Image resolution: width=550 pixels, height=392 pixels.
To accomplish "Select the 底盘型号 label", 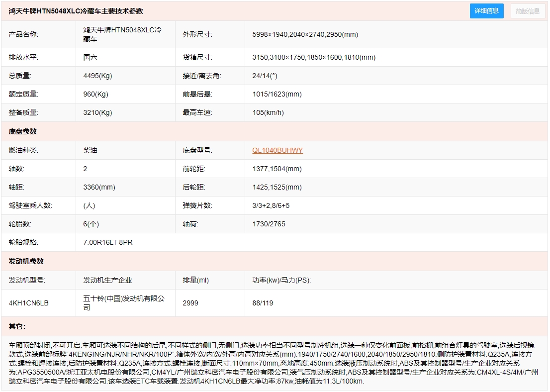I will (197, 150).
